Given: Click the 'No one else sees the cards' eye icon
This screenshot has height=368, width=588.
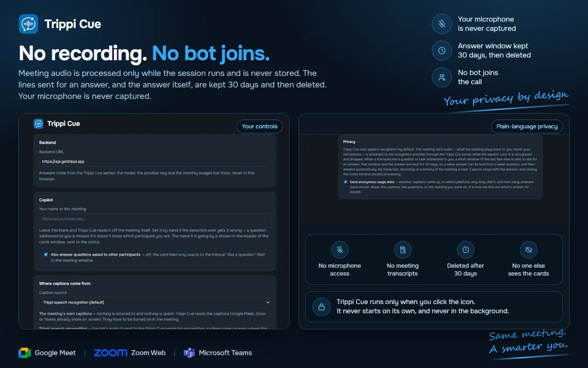Looking at the screenshot, I should (x=529, y=250).
